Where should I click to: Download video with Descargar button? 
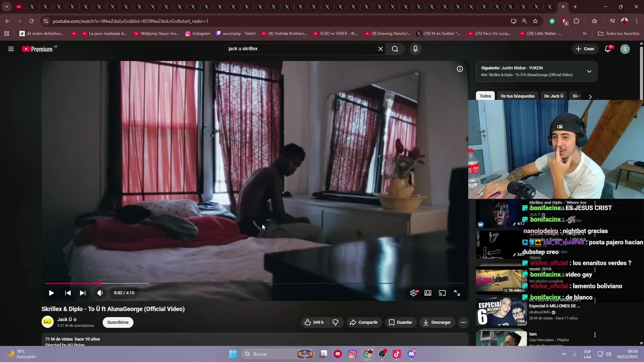tap(437, 322)
